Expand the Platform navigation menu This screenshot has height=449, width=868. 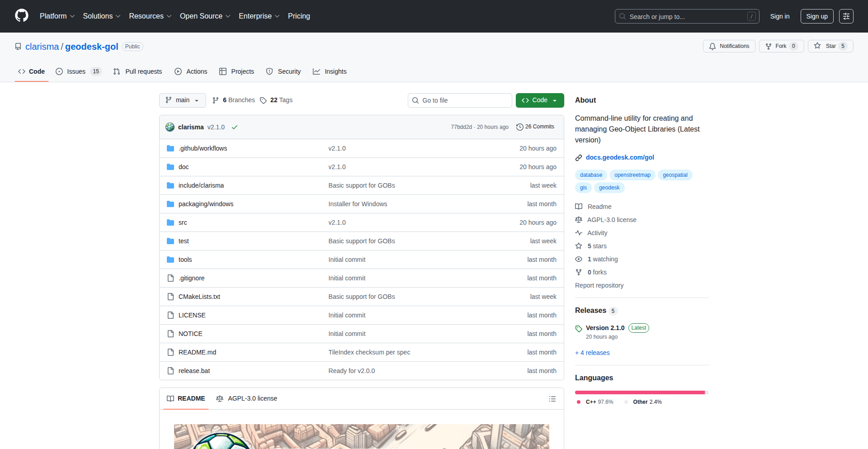point(57,16)
